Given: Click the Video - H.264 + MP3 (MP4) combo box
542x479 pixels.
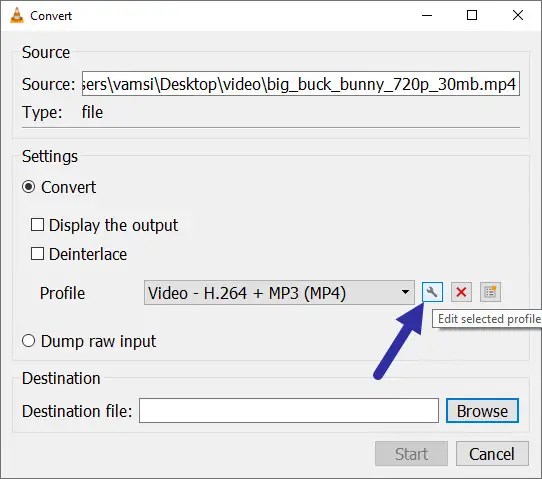Looking at the screenshot, I should (x=279, y=293).
